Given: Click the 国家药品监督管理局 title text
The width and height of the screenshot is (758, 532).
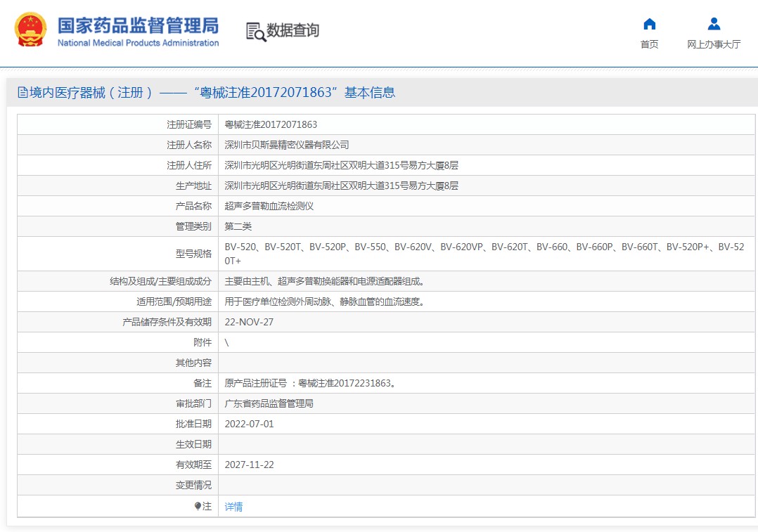Looking at the screenshot, I should tap(138, 25).
